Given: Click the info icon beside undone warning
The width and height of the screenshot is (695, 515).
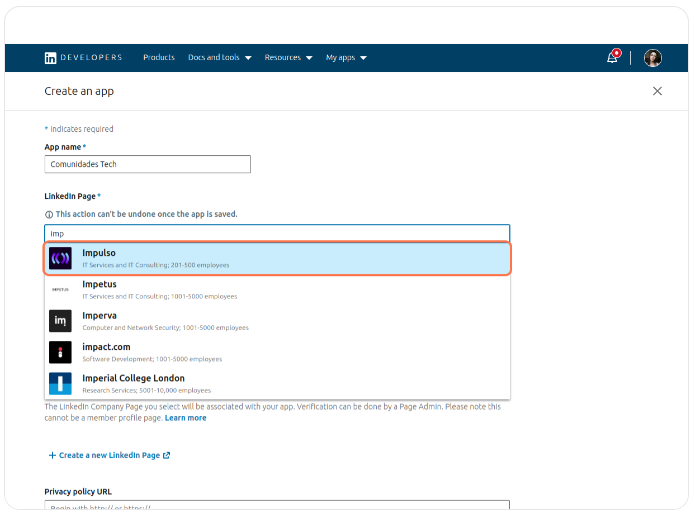Looking at the screenshot, I should tap(49, 215).
